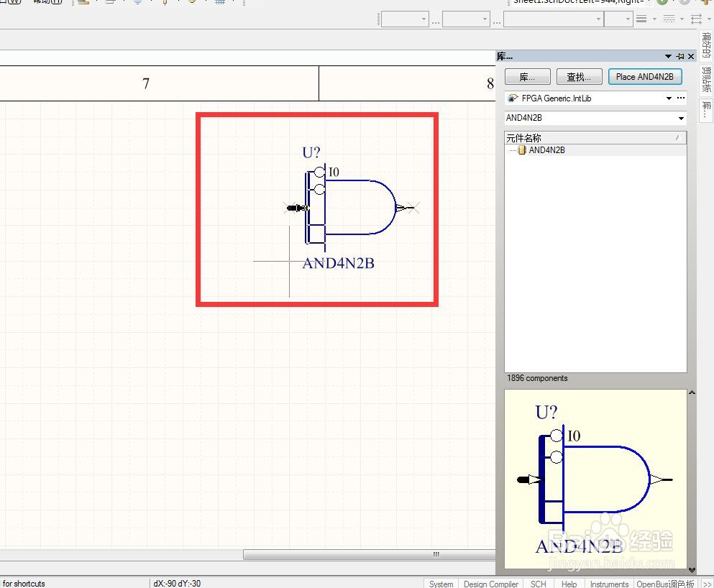The height and width of the screenshot is (588, 714).
Task: Open the first empty toolbar combo box
Action: coord(405,19)
